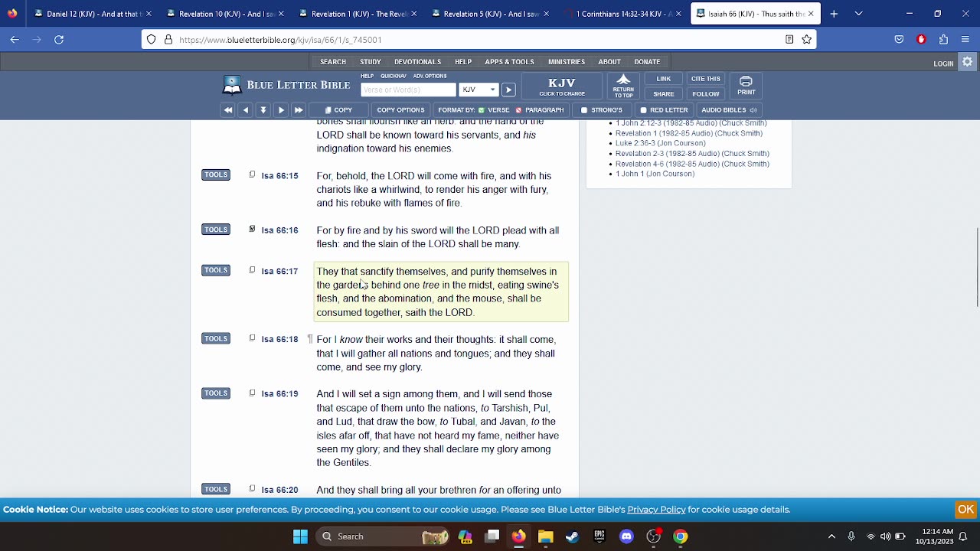This screenshot has width=980, height=551.
Task: Open the HELP menu in top navigation
Action: pos(463,62)
